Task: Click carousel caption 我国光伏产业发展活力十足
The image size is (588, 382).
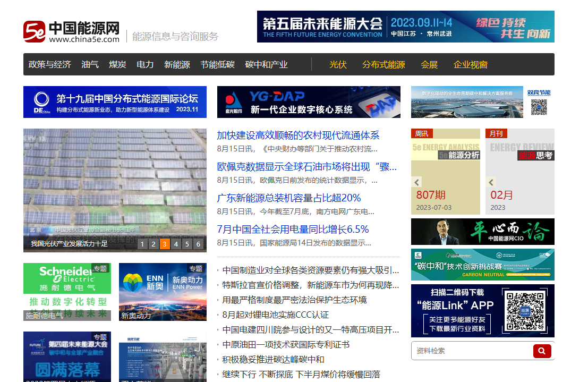Action: click(x=69, y=244)
